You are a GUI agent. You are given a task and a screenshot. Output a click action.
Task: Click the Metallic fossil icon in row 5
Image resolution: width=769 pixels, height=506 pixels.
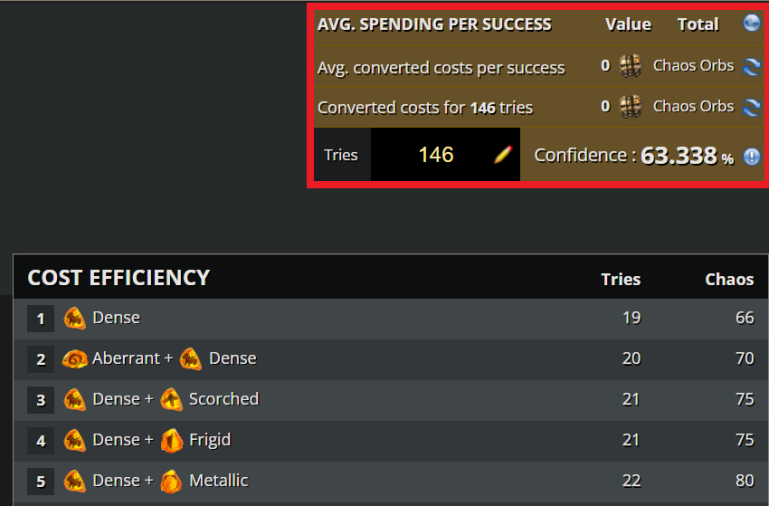[171, 481]
